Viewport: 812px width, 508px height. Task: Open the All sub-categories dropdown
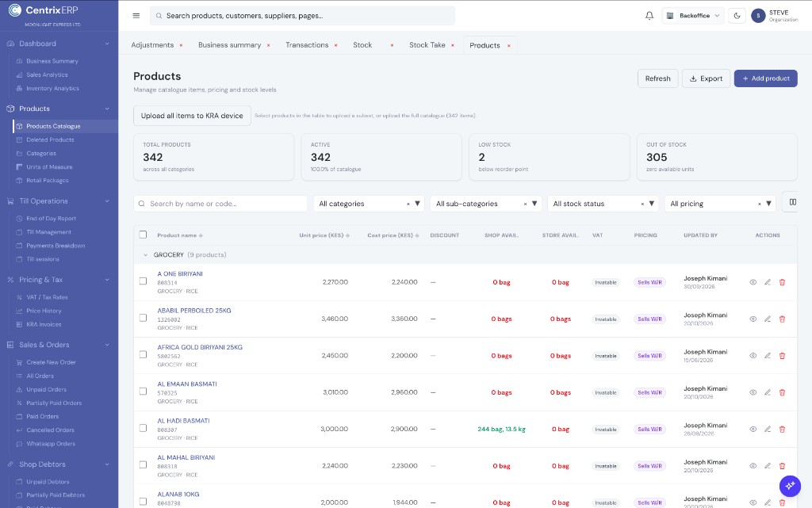(486, 204)
